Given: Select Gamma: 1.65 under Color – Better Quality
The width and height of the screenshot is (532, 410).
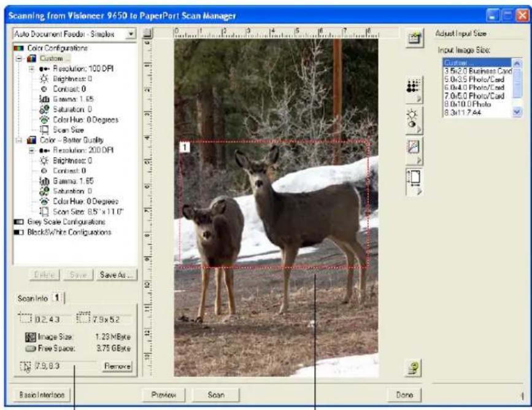Looking at the screenshot, I should tap(73, 181).
